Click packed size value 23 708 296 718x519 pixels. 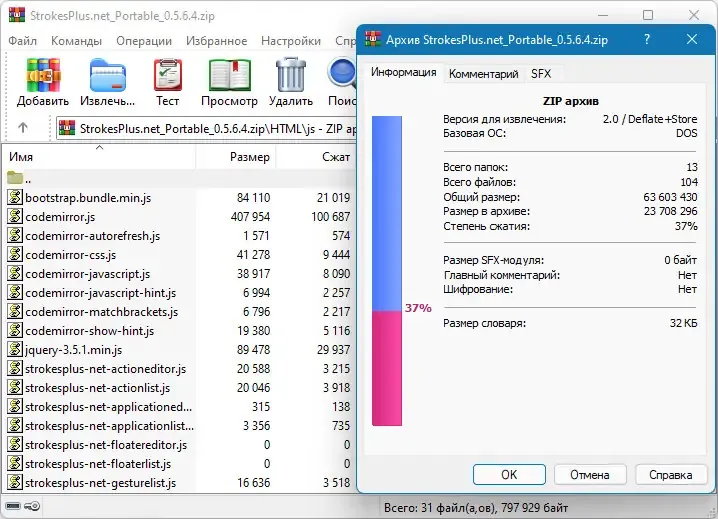click(671, 211)
